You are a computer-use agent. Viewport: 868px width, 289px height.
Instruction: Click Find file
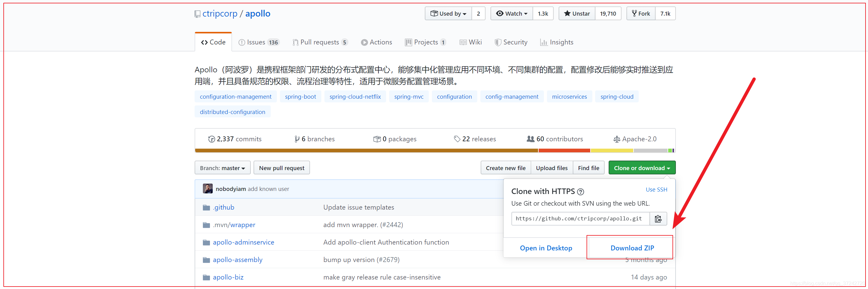(x=588, y=168)
